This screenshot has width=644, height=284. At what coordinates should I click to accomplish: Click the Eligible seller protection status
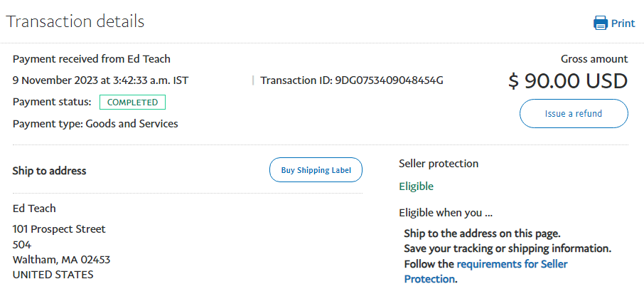pyautogui.click(x=416, y=186)
